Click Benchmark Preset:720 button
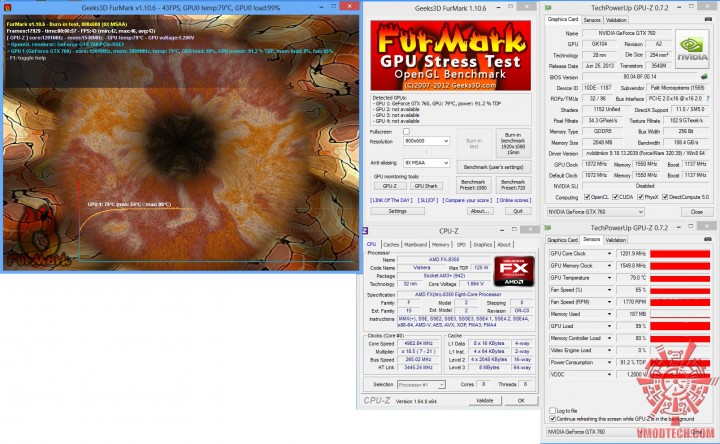The height and width of the screenshot is (444, 720). 513,185
